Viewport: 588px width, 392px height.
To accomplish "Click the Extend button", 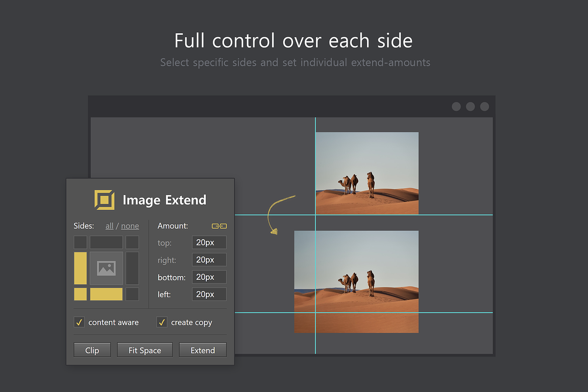I will (x=203, y=350).
